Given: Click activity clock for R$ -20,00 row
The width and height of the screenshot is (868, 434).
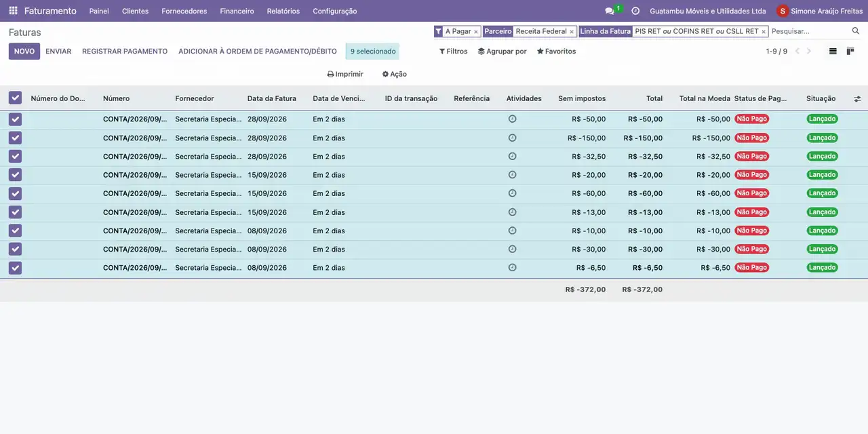Looking at the screenshot, I should point(512,175).
